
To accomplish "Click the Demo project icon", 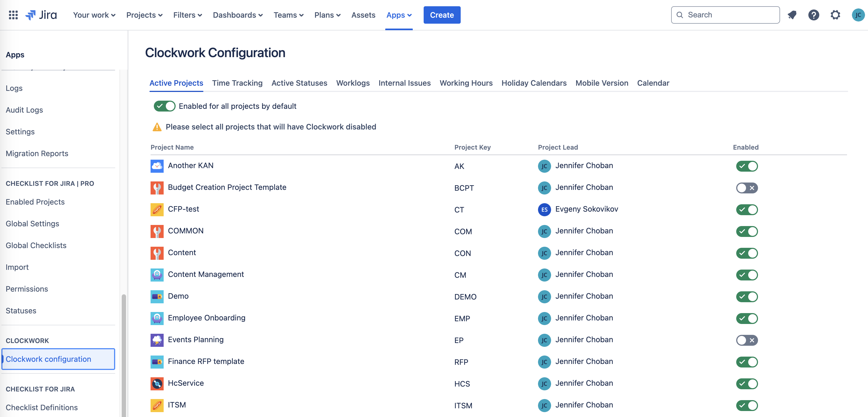I will tap(157, 296).
